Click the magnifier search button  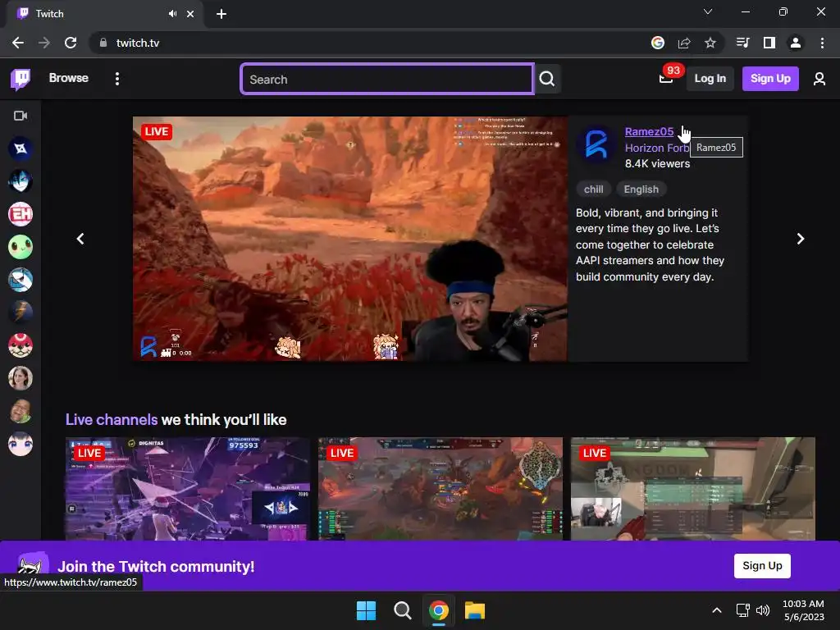(547, 80)
